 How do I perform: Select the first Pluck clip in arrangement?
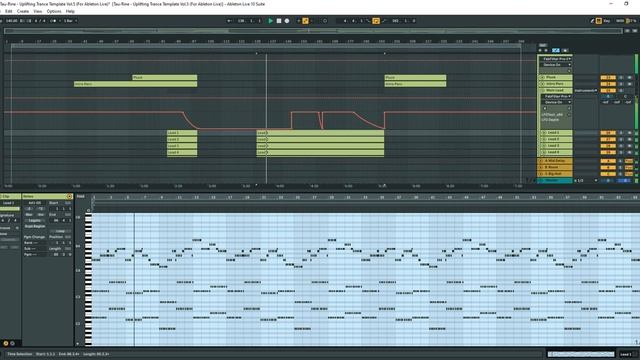point(164,77)
